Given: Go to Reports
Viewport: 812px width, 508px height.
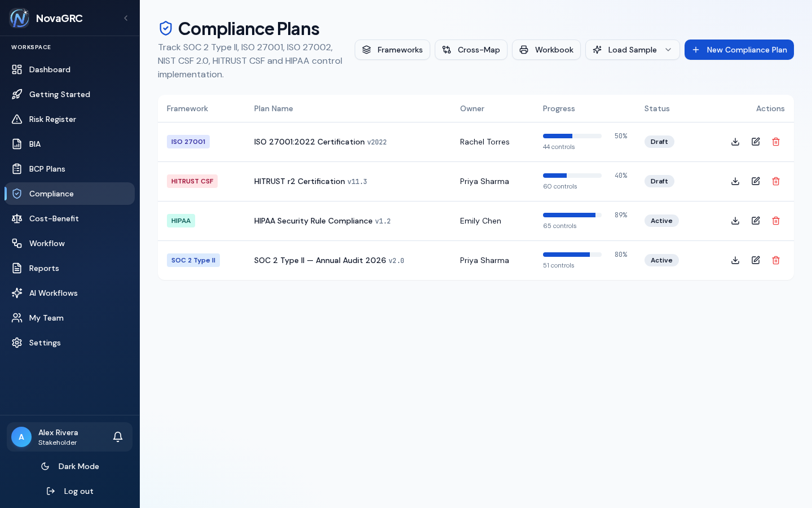Looking at the screenshot, I should click(70, 268).
